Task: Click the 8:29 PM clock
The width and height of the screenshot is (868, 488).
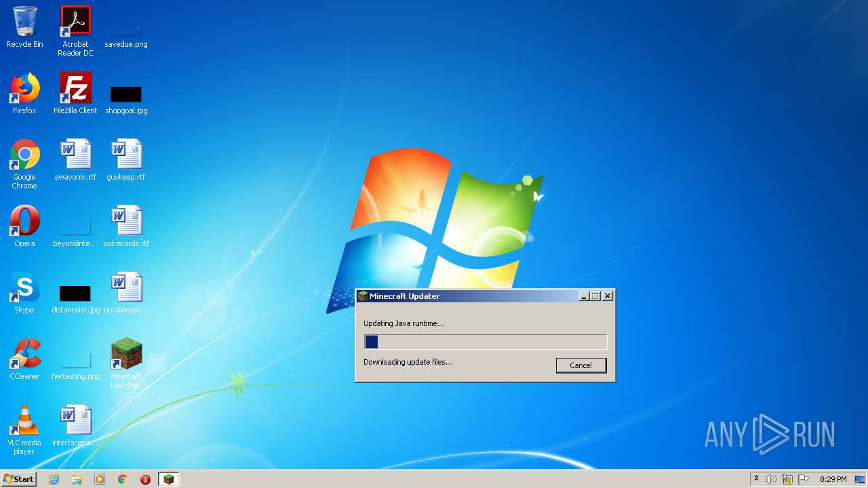Action: (833, 479)
